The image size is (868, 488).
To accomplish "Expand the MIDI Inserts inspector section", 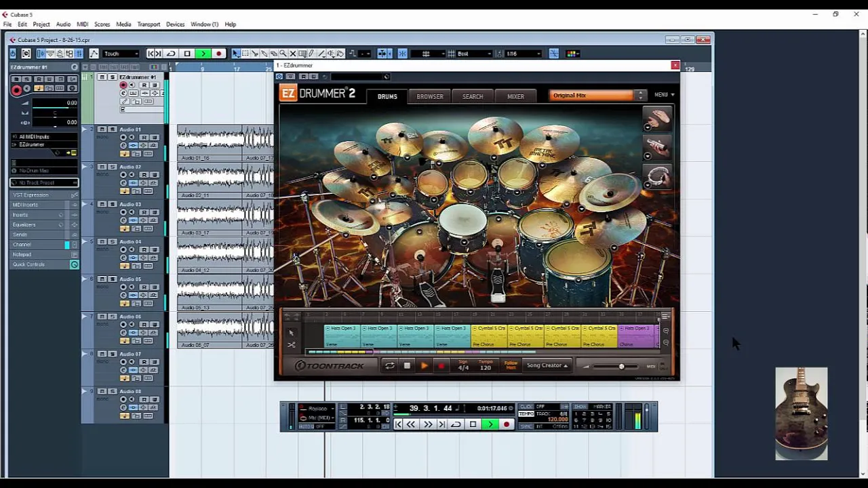I will (x=44, y=205).
